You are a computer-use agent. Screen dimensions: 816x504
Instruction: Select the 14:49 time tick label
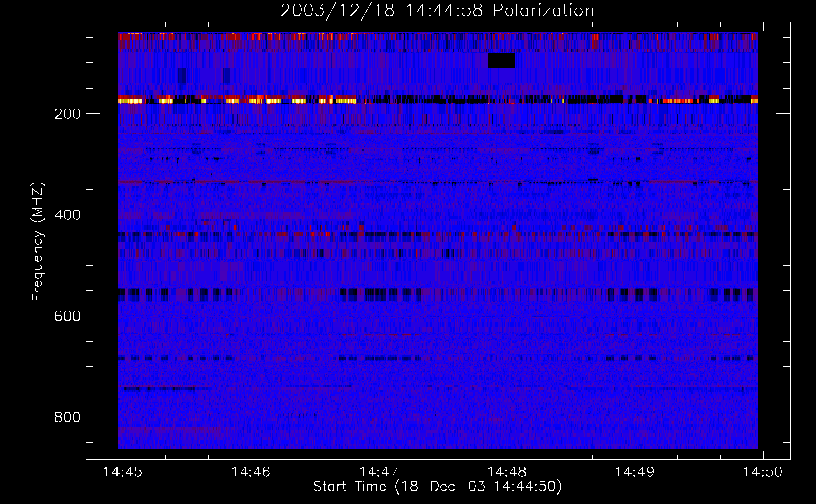[635, 472]
